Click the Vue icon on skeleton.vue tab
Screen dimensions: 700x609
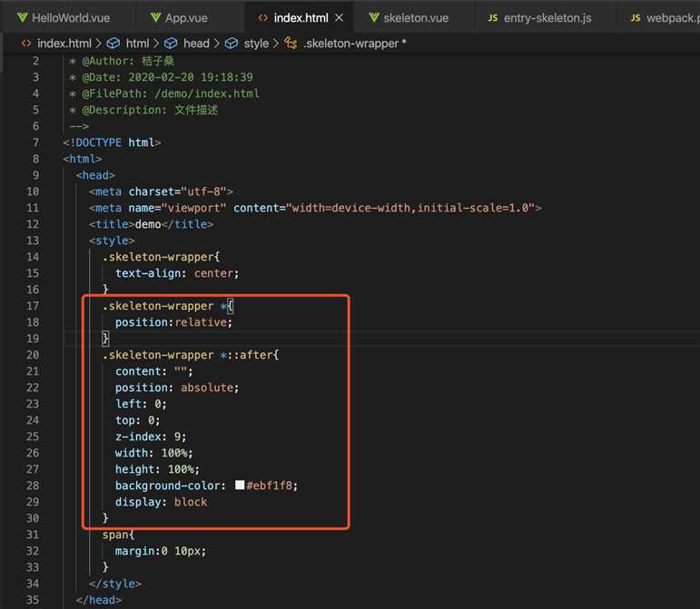tap(374, 17)
